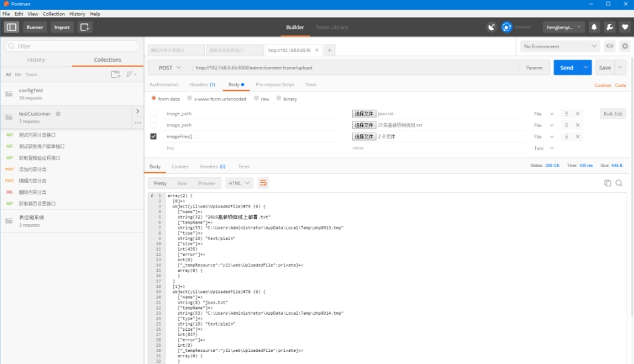Switch to the History sidebar tab
This screenshot has width=634, height=364.
[36, 60]
